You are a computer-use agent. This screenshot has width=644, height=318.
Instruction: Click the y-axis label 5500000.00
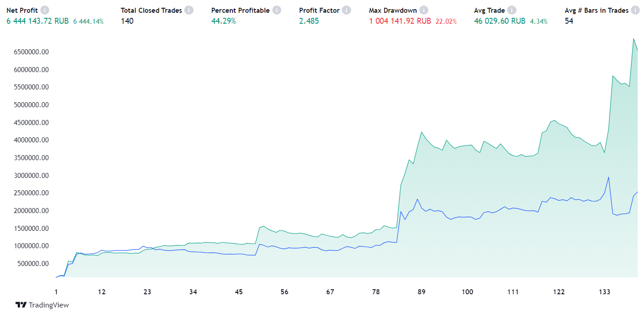coord(31,87)
